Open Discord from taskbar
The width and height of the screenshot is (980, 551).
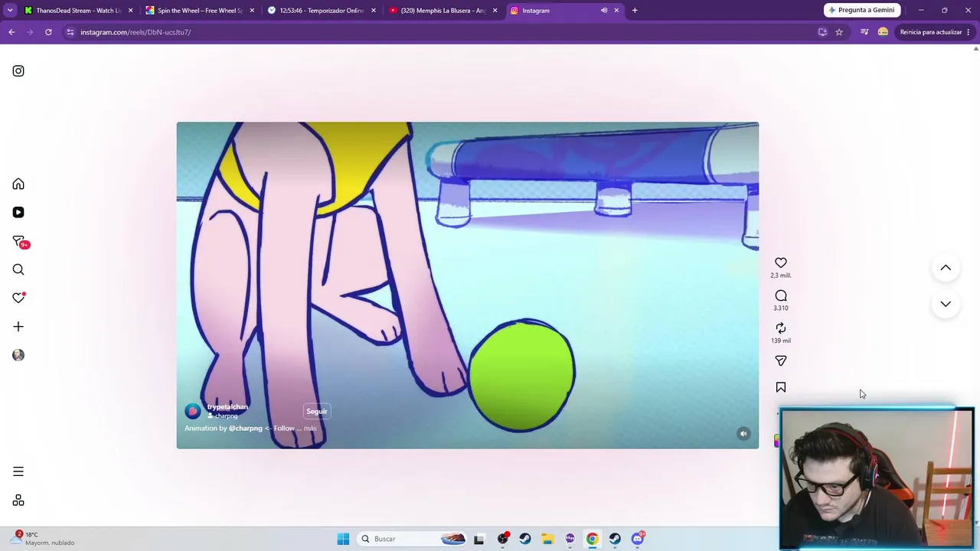[x=638, y=539]
